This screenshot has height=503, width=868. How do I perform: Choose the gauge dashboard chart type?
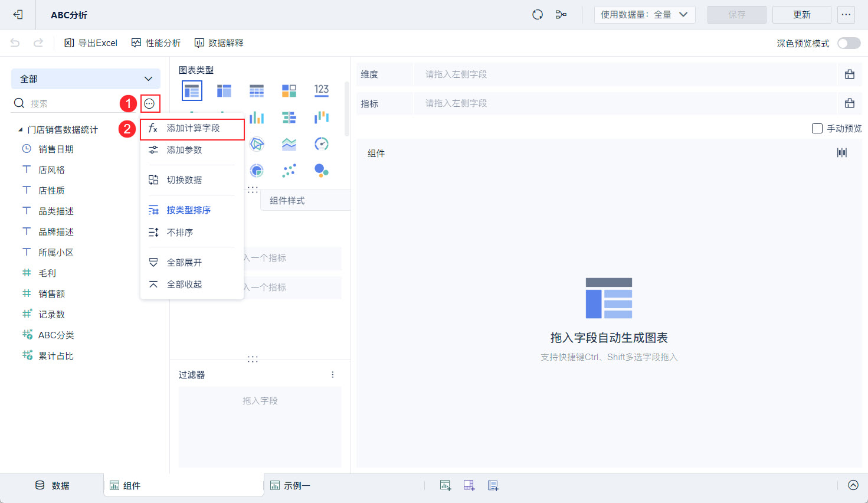pyautogui.click(x=322, y=144)
